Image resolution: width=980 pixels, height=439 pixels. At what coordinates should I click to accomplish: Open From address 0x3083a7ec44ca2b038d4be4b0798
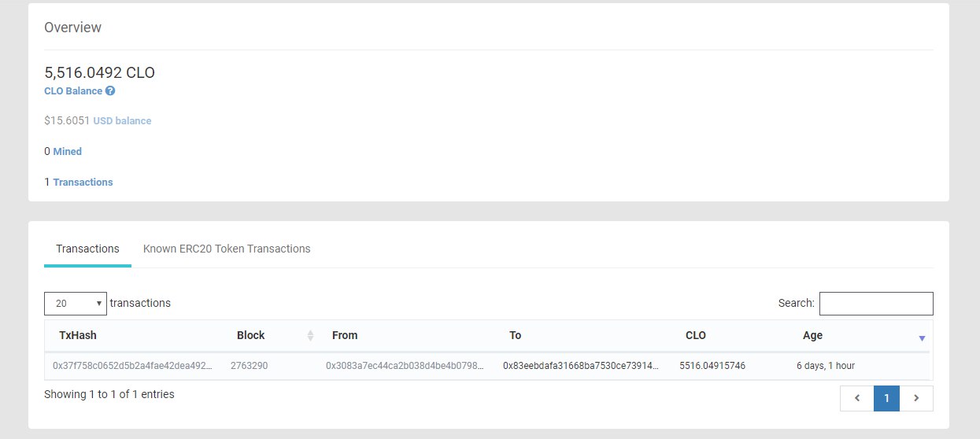(x=405, y=366)
